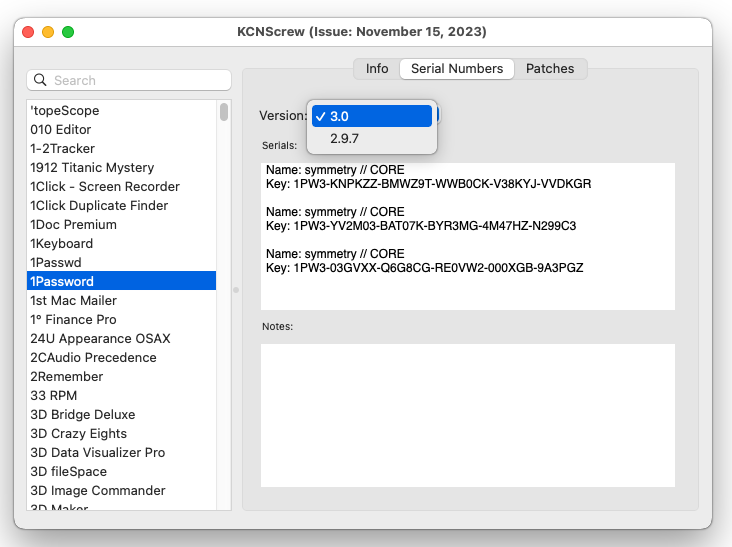732x547 pixels.
Task: Choose 3D Image Commander in the list
Action: [97, 491]
